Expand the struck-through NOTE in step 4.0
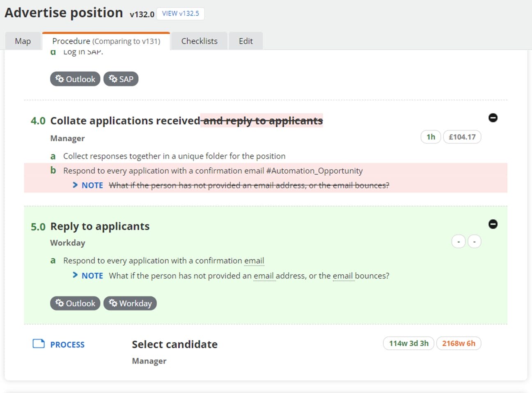 tap(75, 185)
